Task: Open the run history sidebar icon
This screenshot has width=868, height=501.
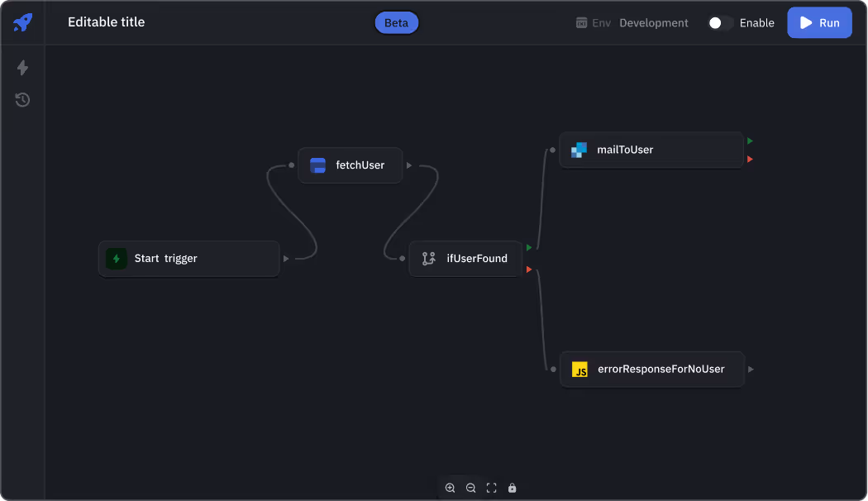Action: 22,100
